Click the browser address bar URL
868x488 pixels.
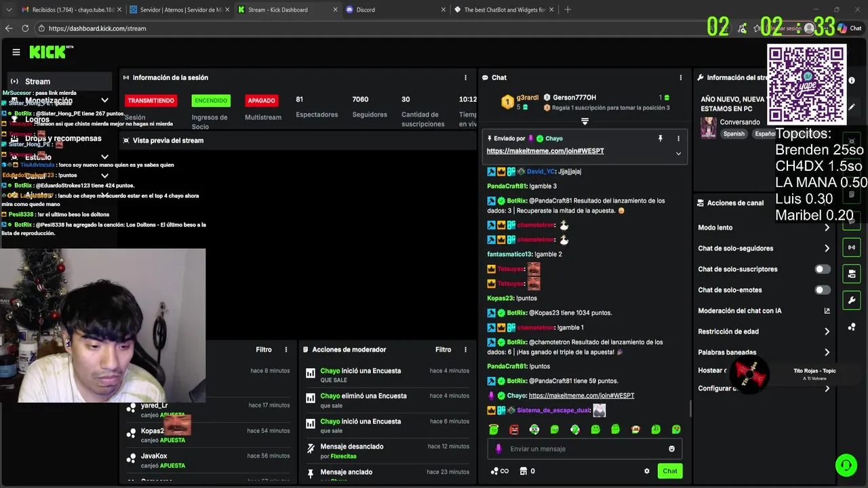coord(97,28)
